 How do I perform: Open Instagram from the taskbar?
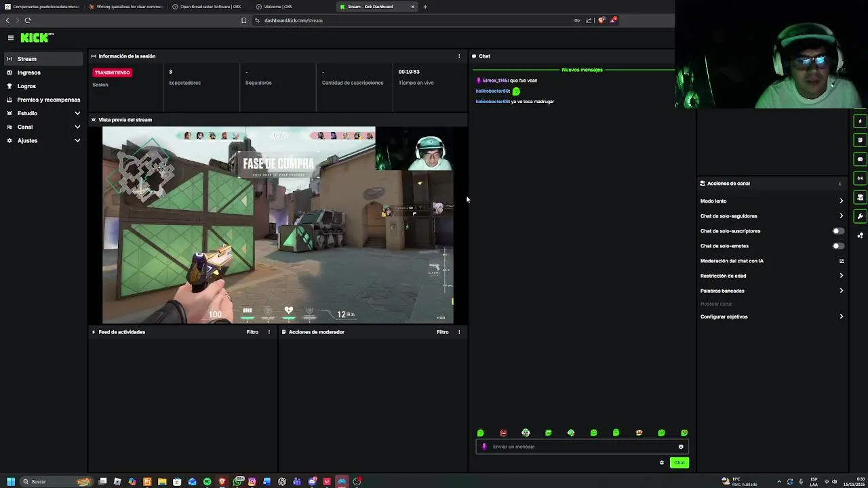pyautogui.click(x=252, y=482)
